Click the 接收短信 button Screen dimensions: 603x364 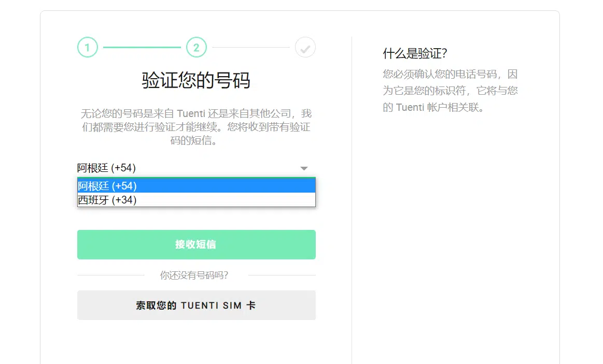click(196, 244)
